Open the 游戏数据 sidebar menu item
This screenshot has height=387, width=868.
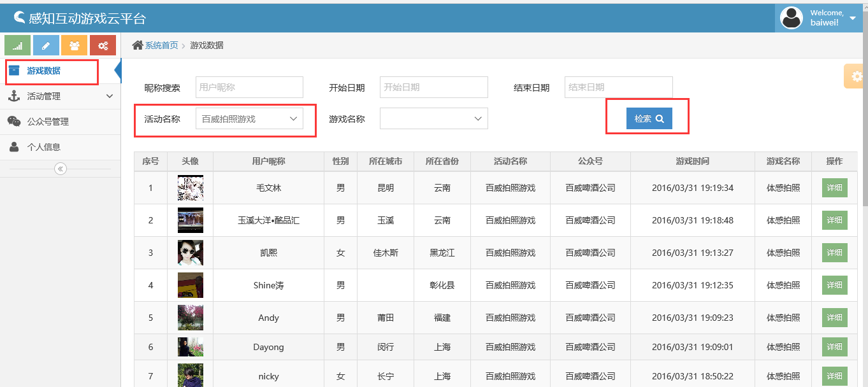pos(61,71)
